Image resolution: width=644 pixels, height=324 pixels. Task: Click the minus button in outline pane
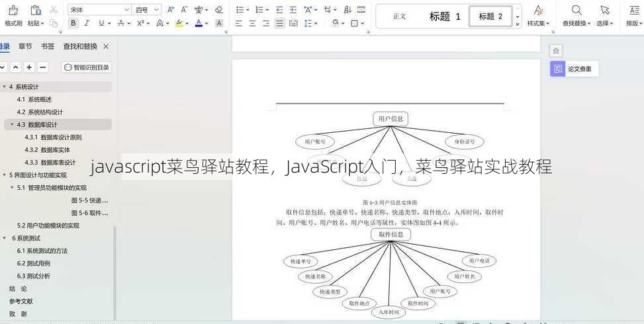click(x=43, y=67)
